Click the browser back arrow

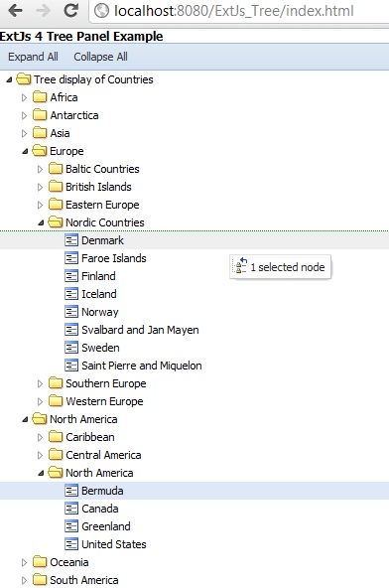tap(15, 11)
